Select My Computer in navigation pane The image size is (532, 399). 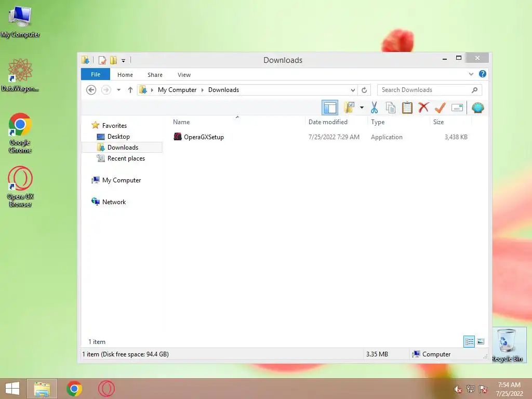click(x=122, y=180)
